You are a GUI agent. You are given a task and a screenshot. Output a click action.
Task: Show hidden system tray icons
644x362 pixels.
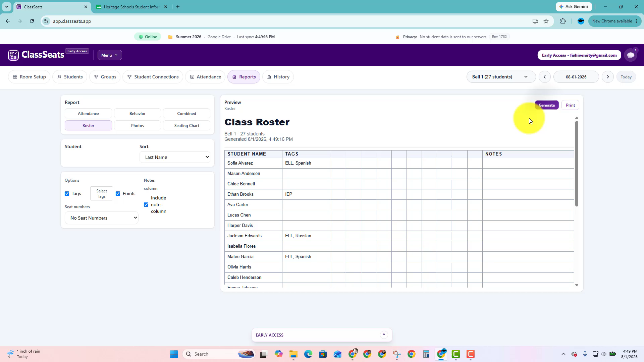(x=563, y=354)
